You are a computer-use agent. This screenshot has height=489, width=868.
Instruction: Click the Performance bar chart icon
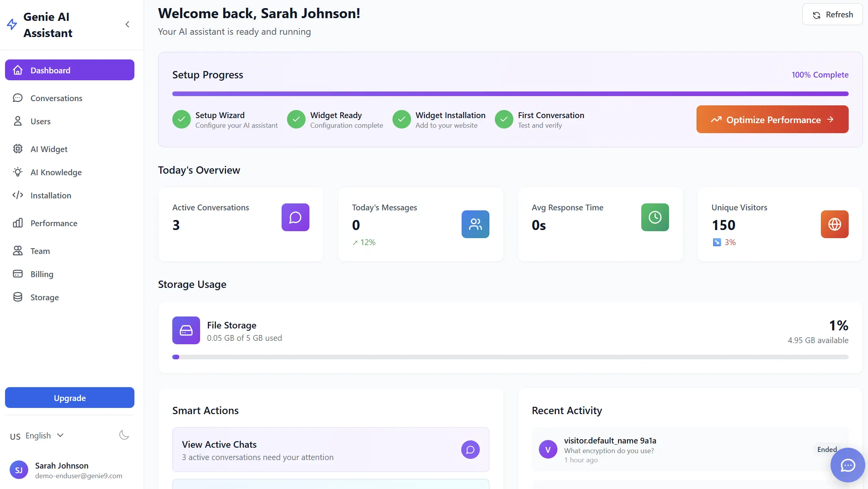coord(18,223)
